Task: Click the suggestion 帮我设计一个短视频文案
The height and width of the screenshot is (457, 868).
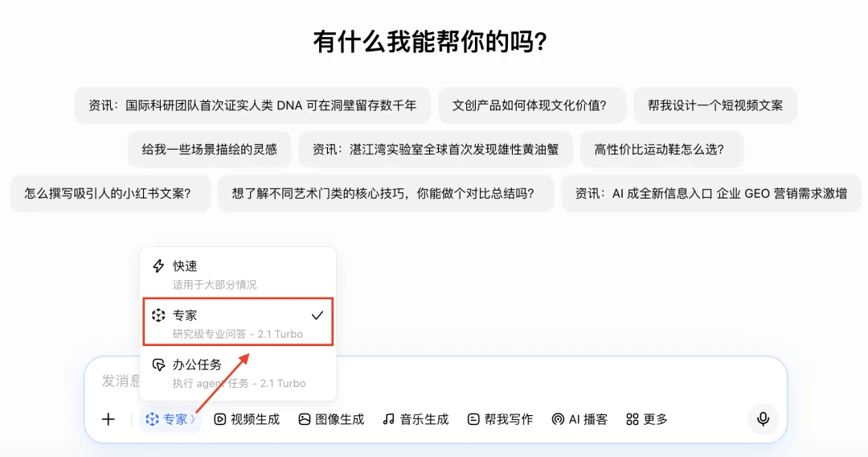Action: [715, 105]
